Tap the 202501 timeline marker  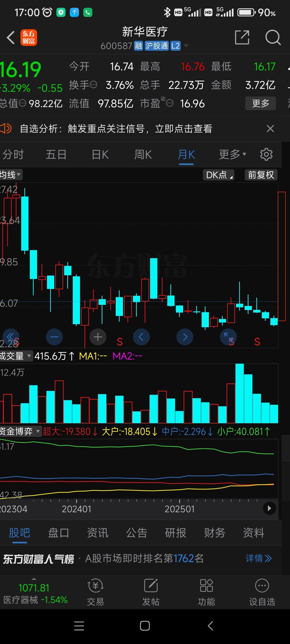point(179,509)
